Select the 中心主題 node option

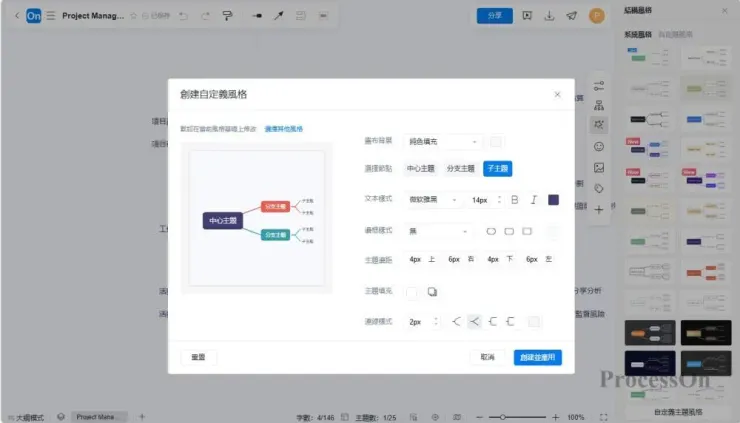[420, 169]
